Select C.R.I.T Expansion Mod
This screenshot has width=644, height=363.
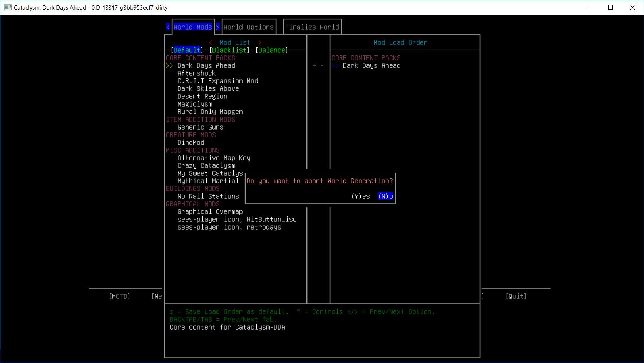click(x=217, y=81)
